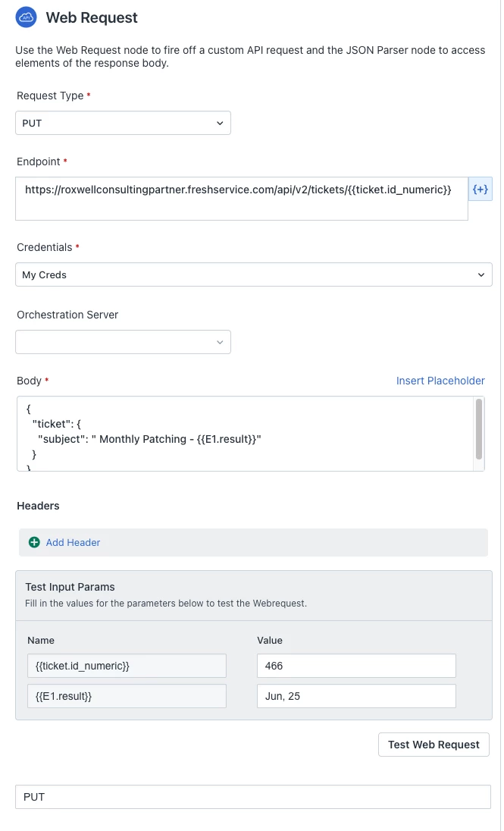Click the Request Type label
Viewport: 504px width, 831px height.
[x=50, y=96]
